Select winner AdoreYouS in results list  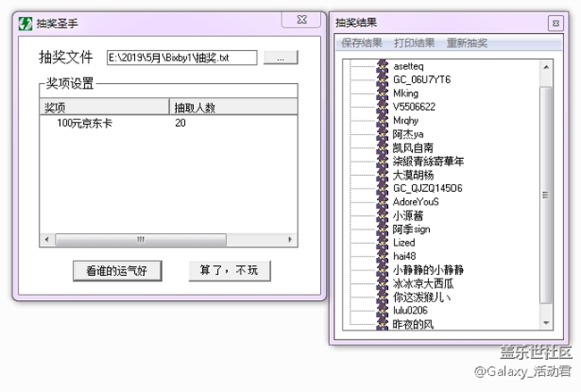pos(417,202)
